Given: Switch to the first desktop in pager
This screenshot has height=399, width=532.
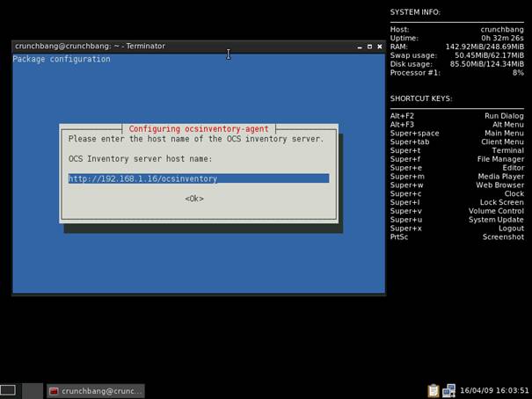Looking at the screenshot, I should (8, 390).
